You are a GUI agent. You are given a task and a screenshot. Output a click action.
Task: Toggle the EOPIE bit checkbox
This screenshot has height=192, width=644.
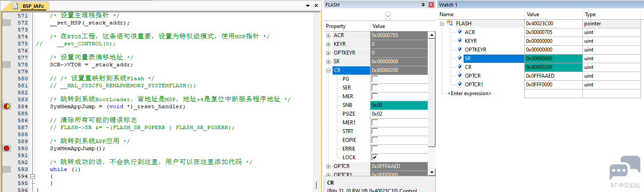(374, 140)
